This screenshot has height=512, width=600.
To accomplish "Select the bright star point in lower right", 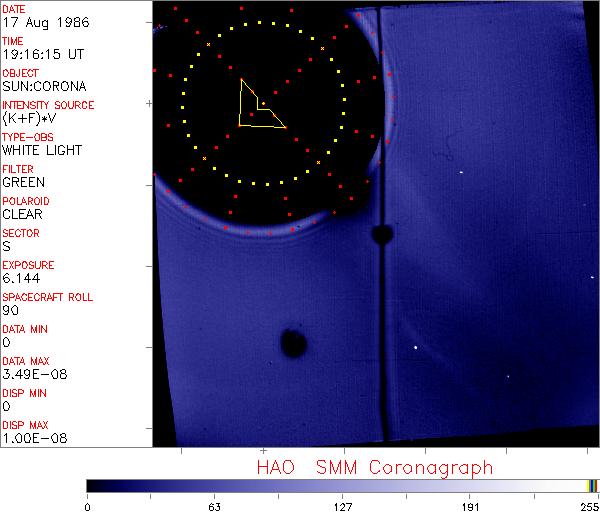I will pyautogui.click(x=416, y=348).
